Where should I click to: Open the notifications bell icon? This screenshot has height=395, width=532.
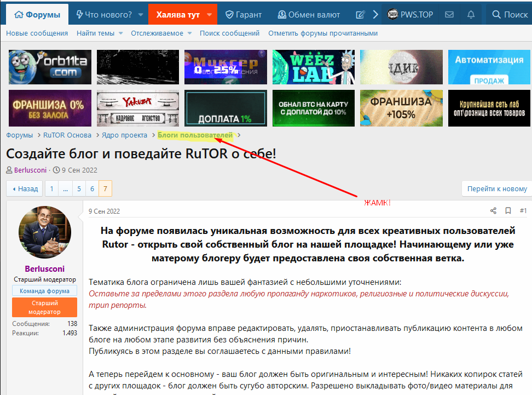pyautogui.click(x=471, y=15)
